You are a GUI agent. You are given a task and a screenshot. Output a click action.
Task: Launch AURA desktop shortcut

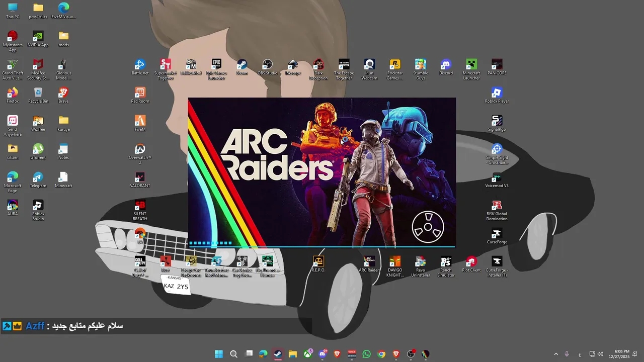point(13,208)
